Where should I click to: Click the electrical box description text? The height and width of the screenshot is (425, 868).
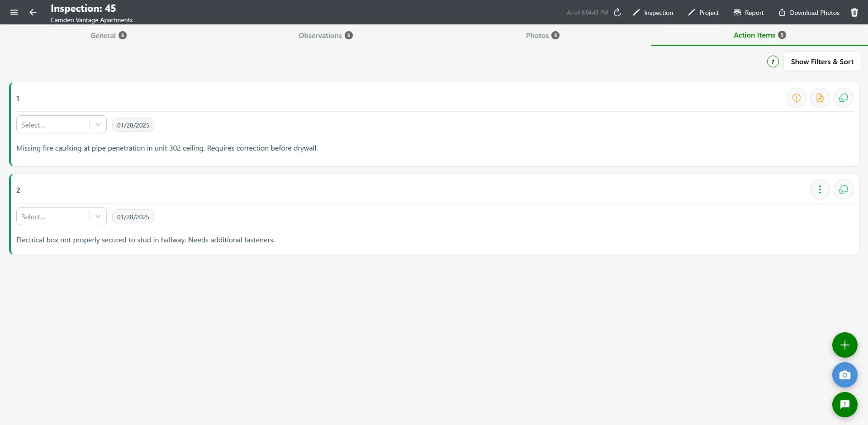146,240
